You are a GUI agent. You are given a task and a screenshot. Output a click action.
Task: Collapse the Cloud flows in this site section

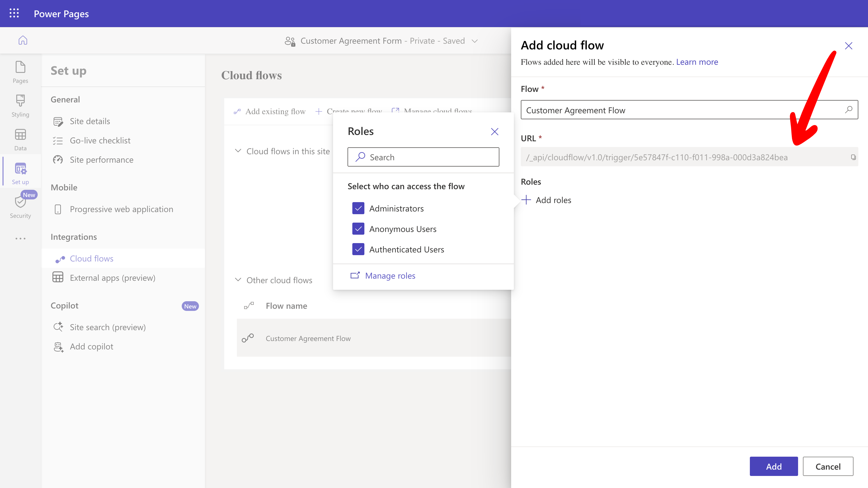[238, 151]
